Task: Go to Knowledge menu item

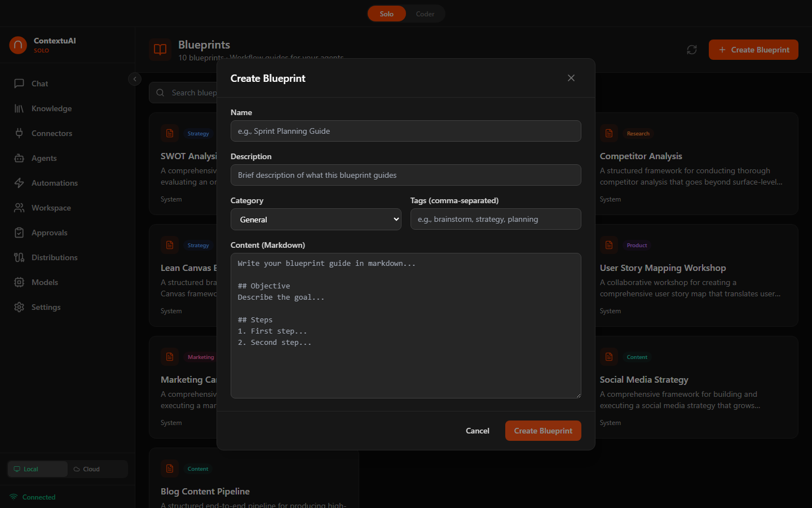Action: pyautogui.click(x=68, y=108)
